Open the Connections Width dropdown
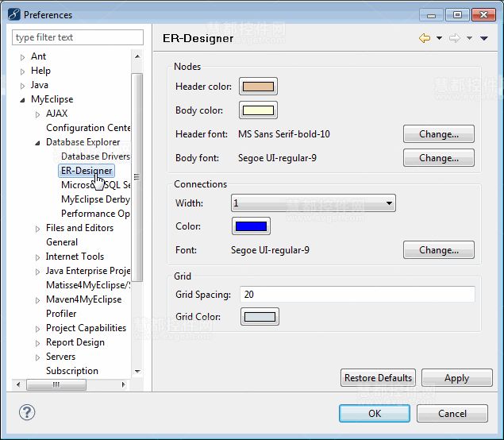Screen dimensions: 504x440 (313, 203)
